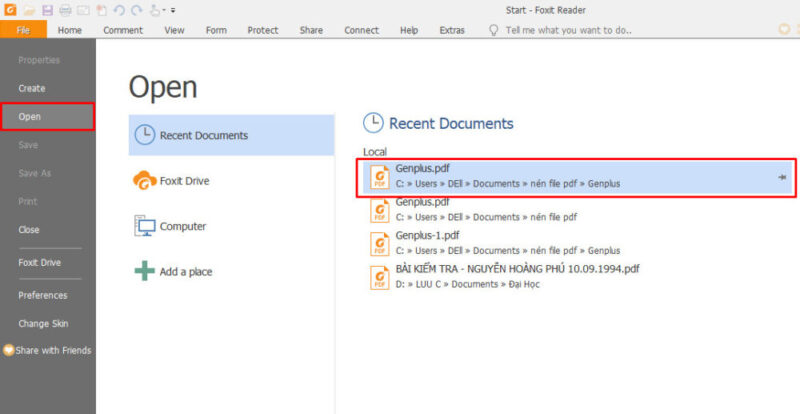
Task: Click the Computer monitor icon
Action: pos(145,226)
